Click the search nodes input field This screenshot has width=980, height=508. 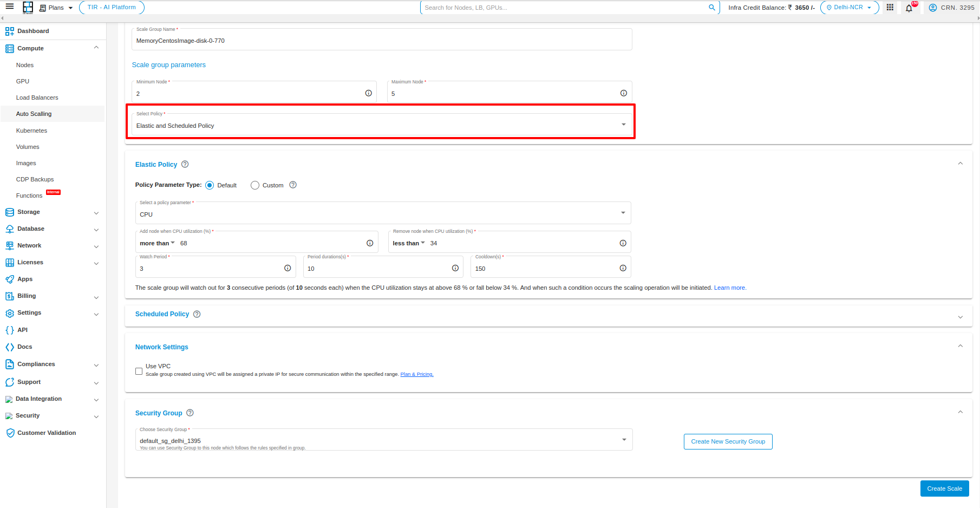[565, 8]
